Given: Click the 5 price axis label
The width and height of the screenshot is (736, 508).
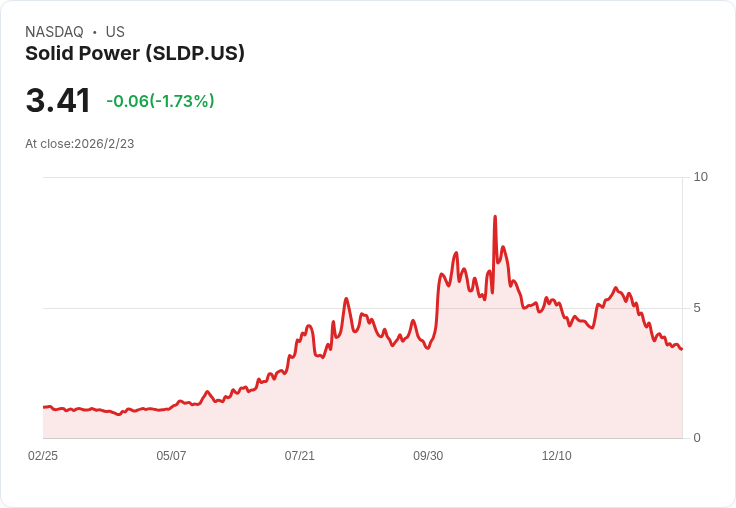Looking at the screenshot, I should 697,308.
